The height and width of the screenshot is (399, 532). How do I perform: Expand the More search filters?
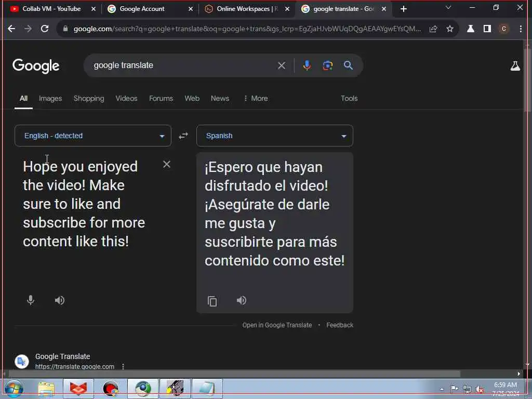[x=256, y=98]
